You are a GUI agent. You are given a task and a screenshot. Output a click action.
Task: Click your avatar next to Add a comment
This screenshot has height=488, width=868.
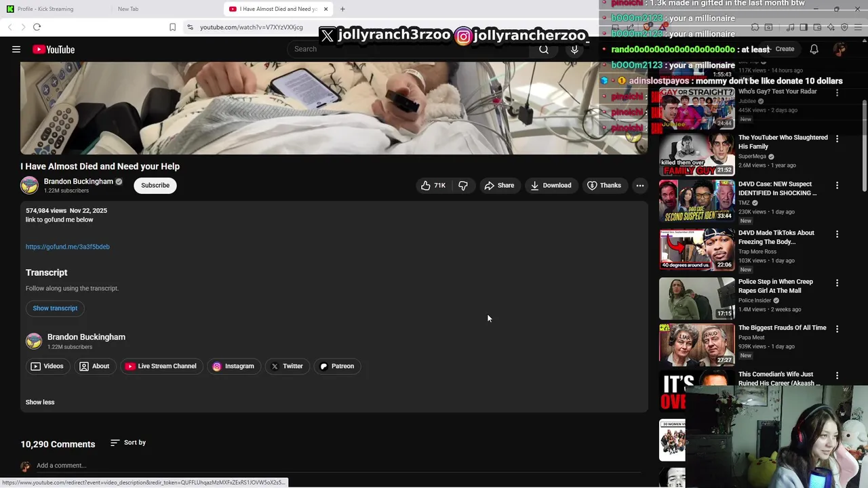tap(25, 466)
